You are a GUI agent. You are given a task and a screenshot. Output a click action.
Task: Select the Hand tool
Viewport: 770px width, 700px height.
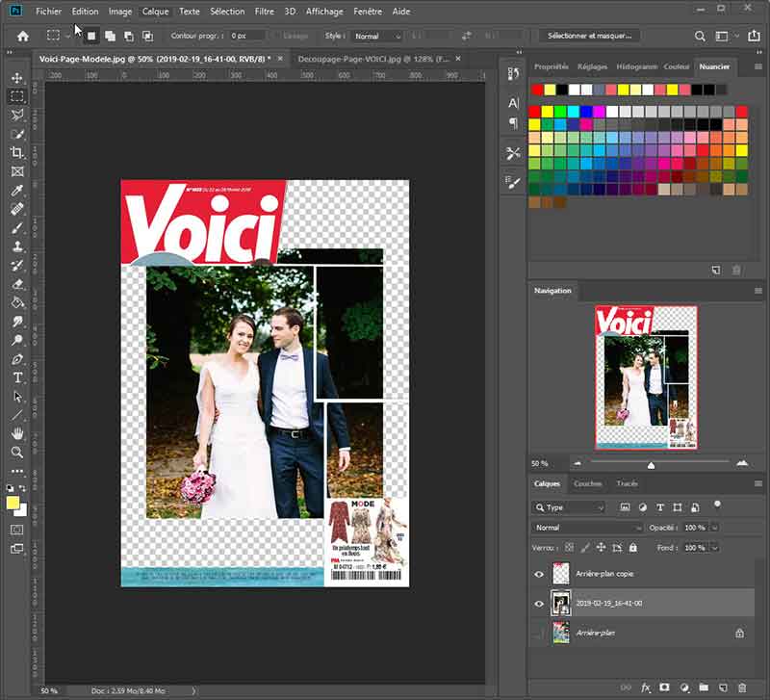[x=17, y=433]
